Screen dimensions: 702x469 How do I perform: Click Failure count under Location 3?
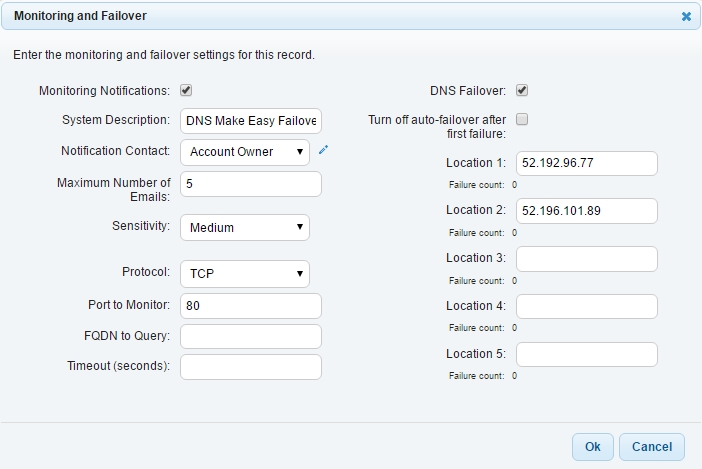pyautogui.click(x=476, y=281)
